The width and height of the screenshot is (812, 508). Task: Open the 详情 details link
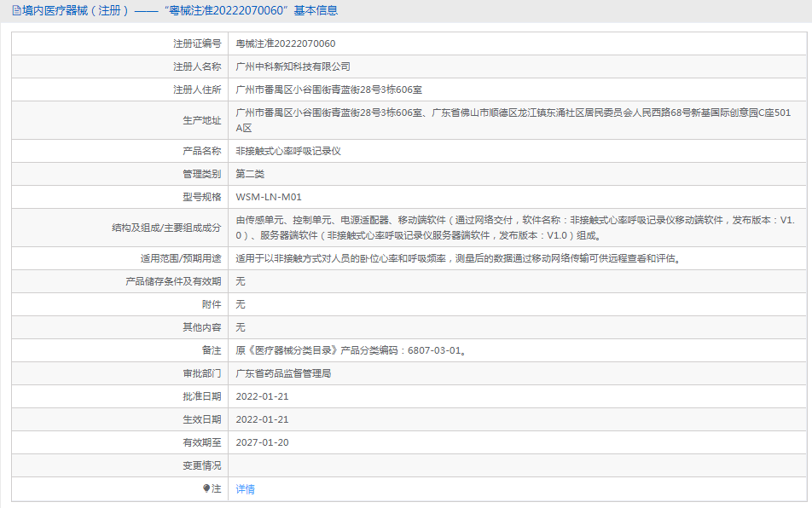245,489
